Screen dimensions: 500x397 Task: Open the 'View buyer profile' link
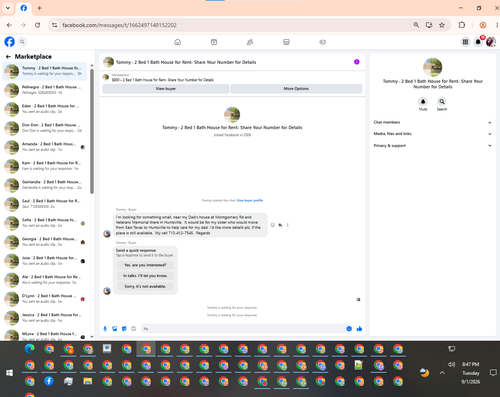tap(250, 200)
